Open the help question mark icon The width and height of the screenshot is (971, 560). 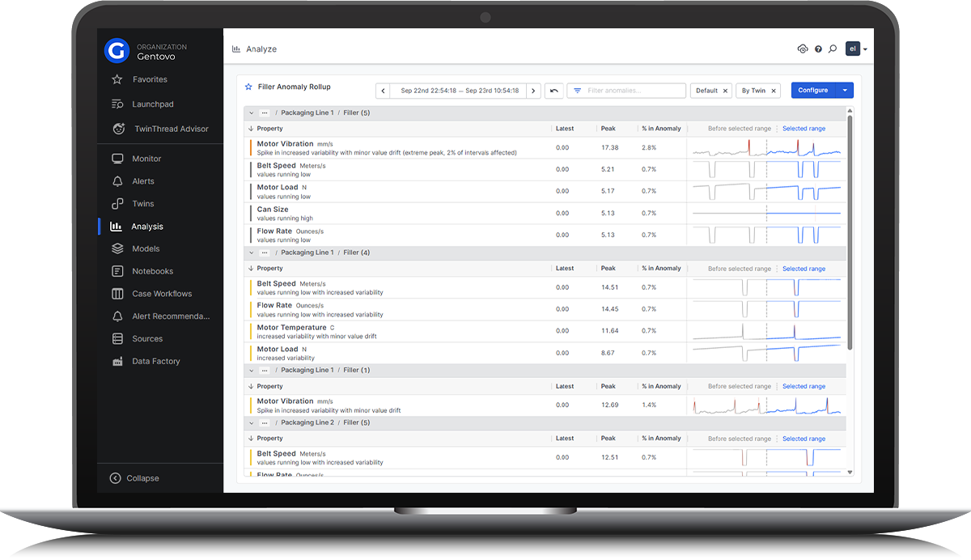(x=819, y=49)
